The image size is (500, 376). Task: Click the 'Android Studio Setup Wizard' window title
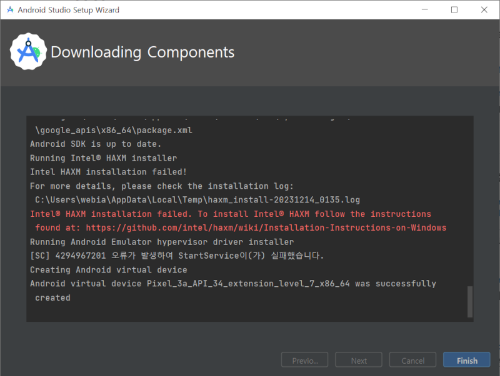point(68,10)
